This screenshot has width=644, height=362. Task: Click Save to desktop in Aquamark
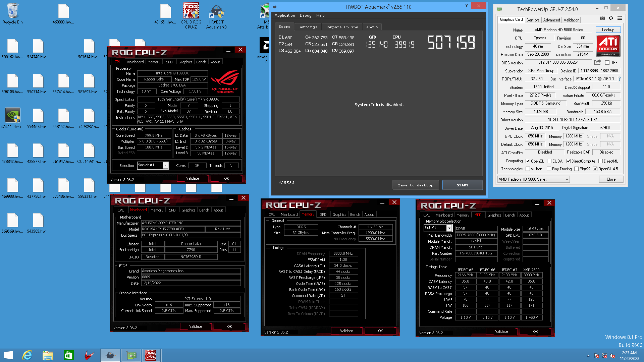(x=416, y=185)
